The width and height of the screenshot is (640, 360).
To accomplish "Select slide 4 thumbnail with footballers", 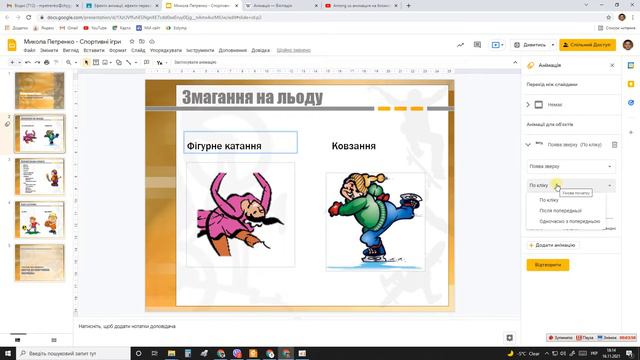I will click(40, 220).
